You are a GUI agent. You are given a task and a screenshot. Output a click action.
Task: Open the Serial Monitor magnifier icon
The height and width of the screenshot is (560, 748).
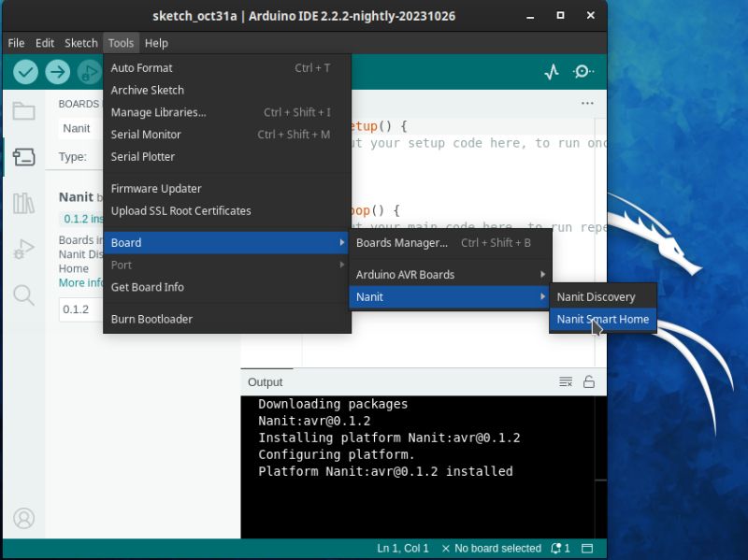pos(583,71)
